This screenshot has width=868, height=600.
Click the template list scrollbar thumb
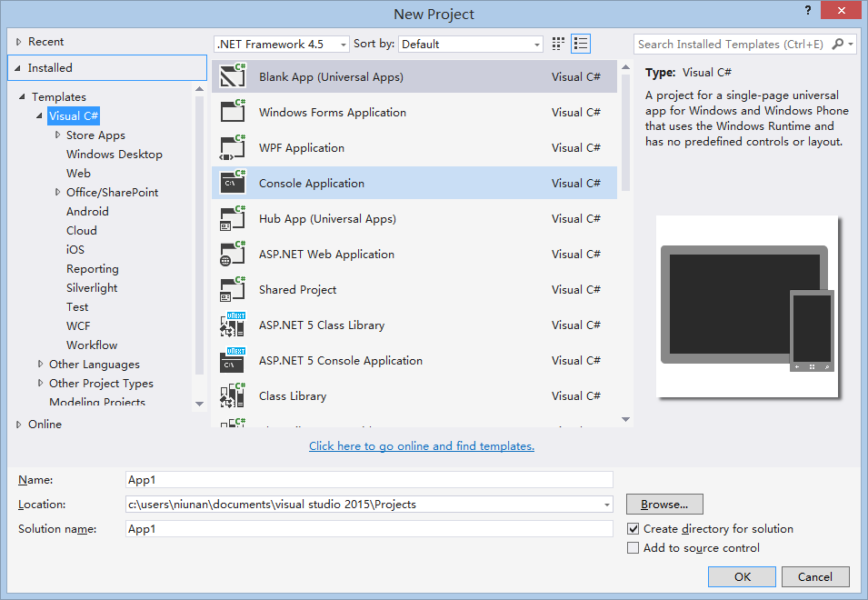point(625,133)
